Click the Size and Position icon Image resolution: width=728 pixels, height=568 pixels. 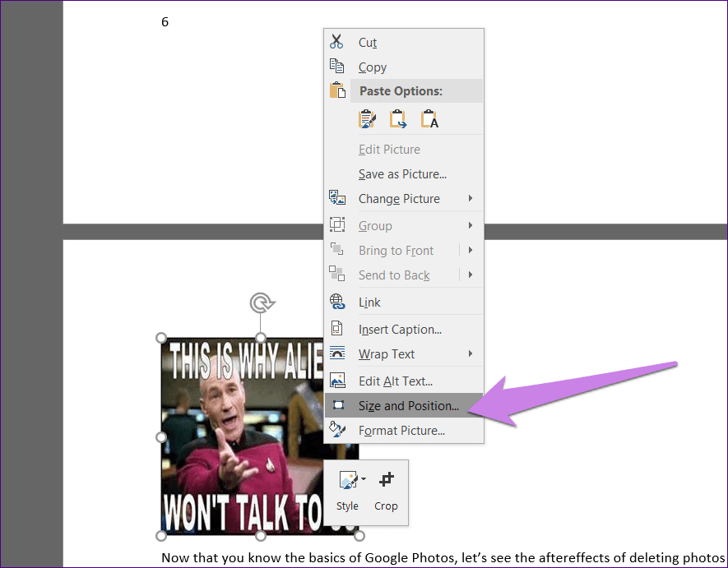tap(338, 405)
